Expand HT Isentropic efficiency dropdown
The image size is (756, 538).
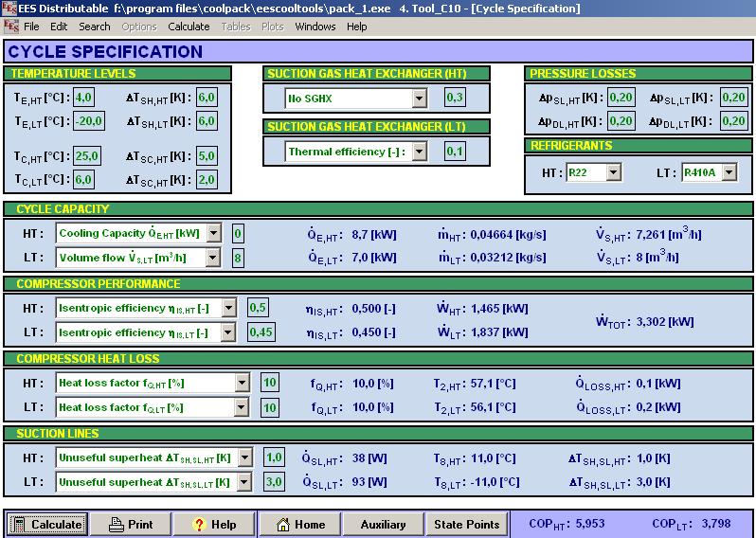click(229, 308)
